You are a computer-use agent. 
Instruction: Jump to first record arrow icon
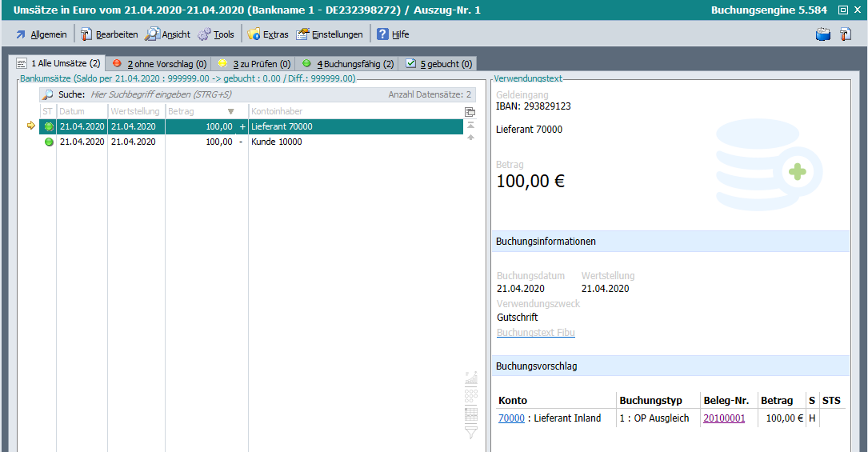(470, 125)
